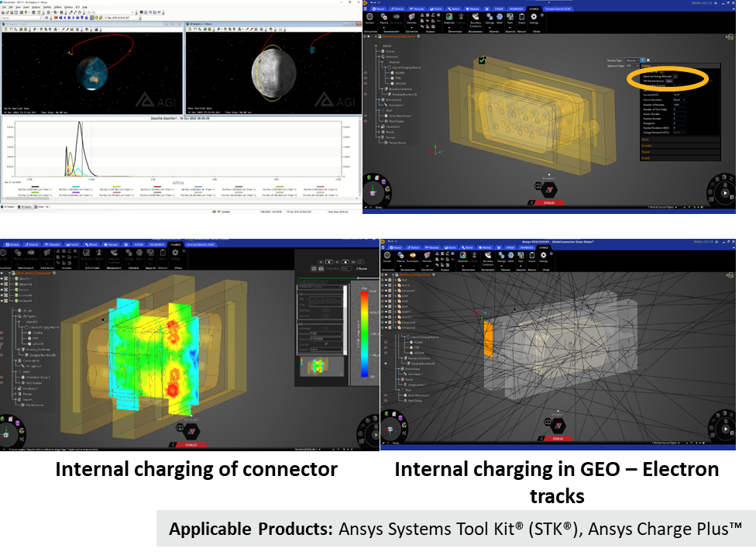Click play animation button in STK toolbar
This screenshot has width=756, height=552.
point(74,18)
